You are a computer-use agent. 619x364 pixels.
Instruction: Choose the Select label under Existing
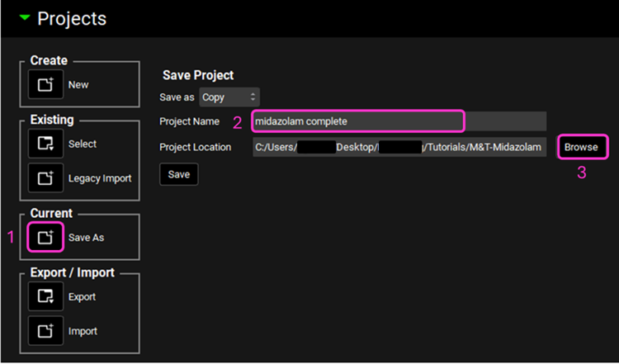pyautogui.click(x=83, y=144)
